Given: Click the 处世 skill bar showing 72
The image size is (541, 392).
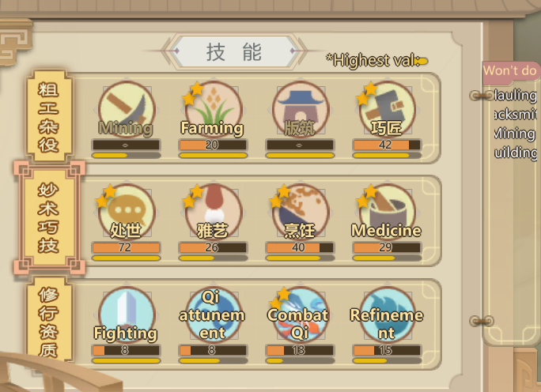Looking at the screenshot, I should point(127,247).
